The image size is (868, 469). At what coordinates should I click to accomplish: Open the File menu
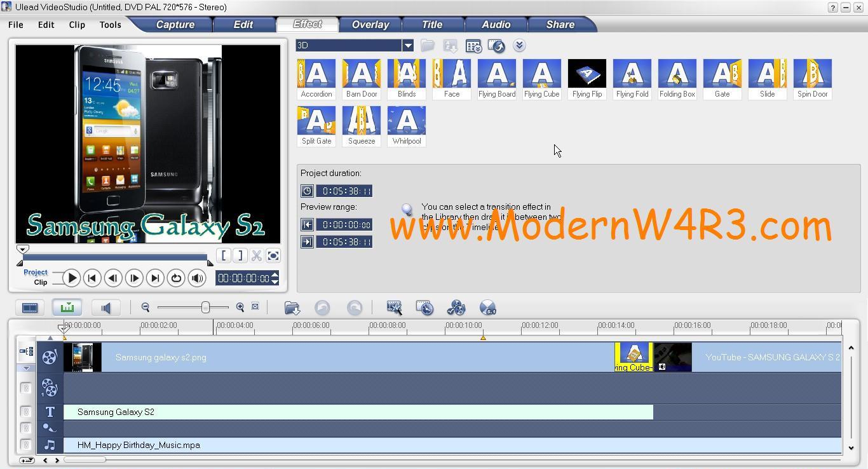pyautogui.click(x=16, y=25)
